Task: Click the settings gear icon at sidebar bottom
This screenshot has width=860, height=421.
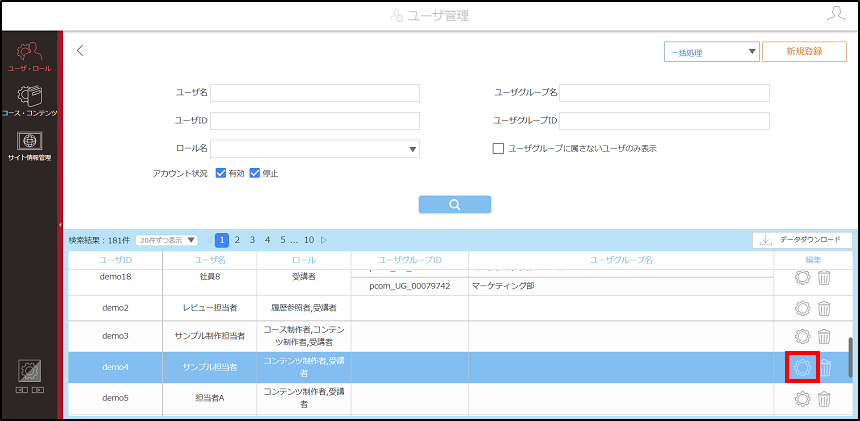Action: [29, 371]
